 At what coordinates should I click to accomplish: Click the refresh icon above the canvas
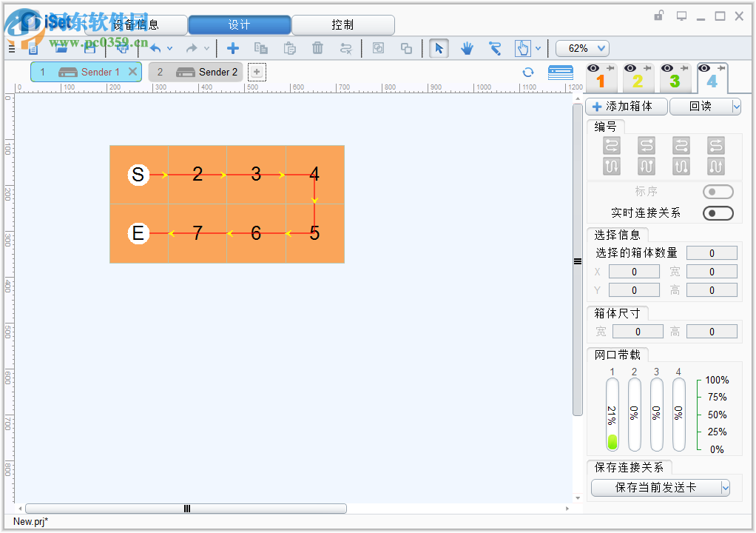527,72
